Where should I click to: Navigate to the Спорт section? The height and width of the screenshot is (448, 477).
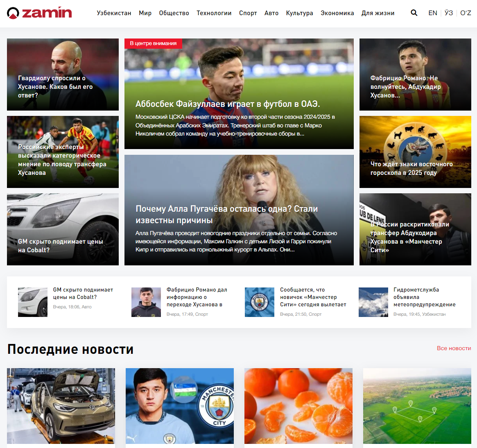(x=248, y=13)
